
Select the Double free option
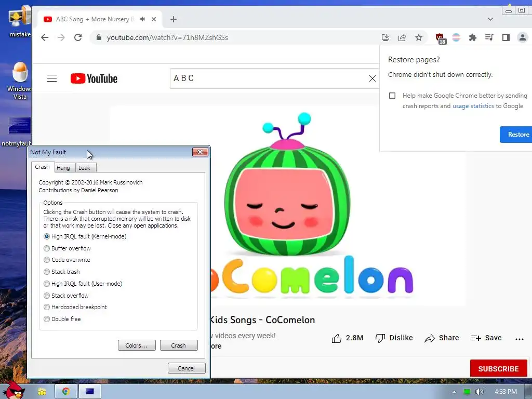(62, 319)
